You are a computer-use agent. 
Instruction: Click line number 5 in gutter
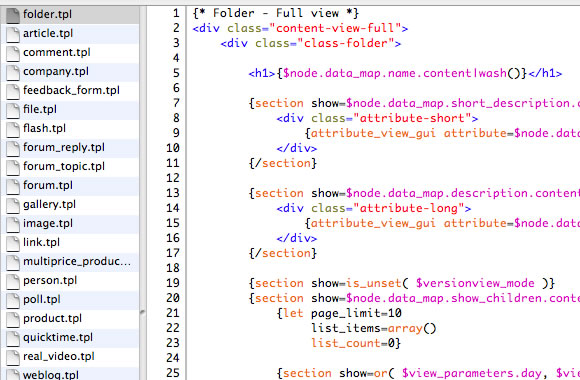[176, 73]
